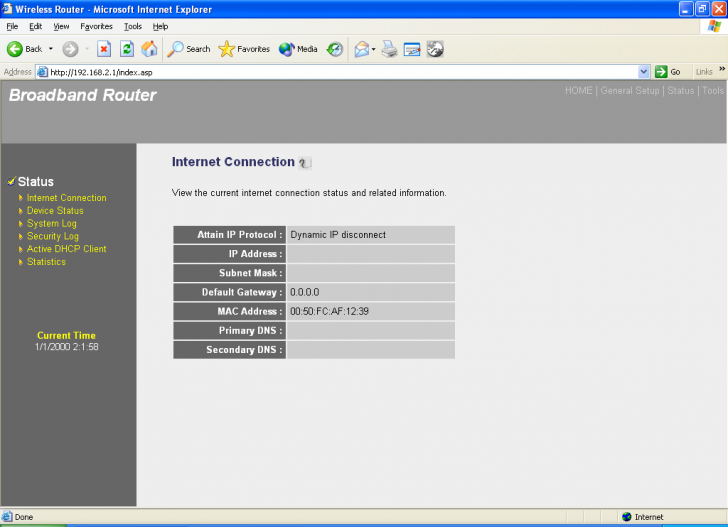
Task: Click the MAC address value 00:50:FC:AF:12:39
Action: pyautogui.click(x=330, y=312)
